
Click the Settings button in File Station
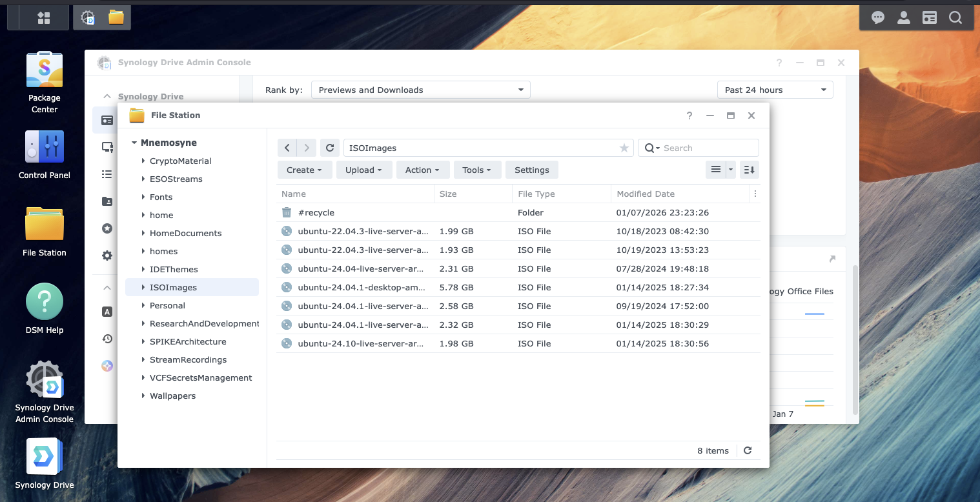(x=532, y=170)
